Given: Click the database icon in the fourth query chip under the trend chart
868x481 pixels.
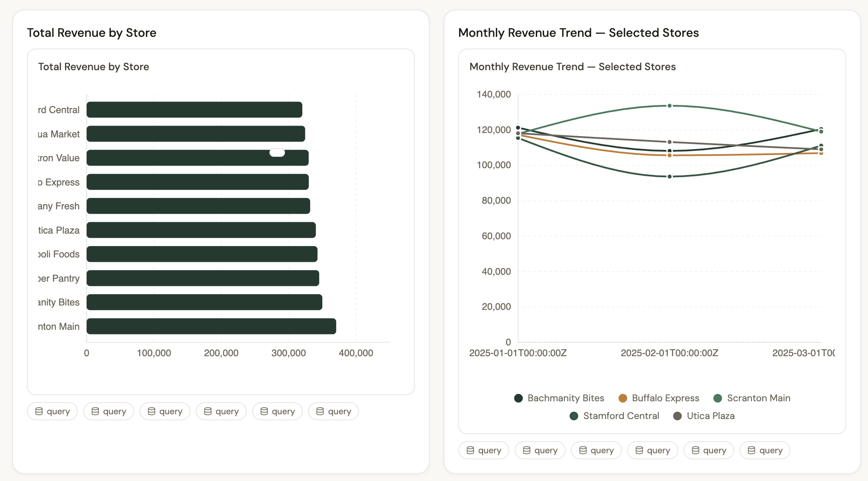Looking at the screenshot, I should [x=639, y=450].
